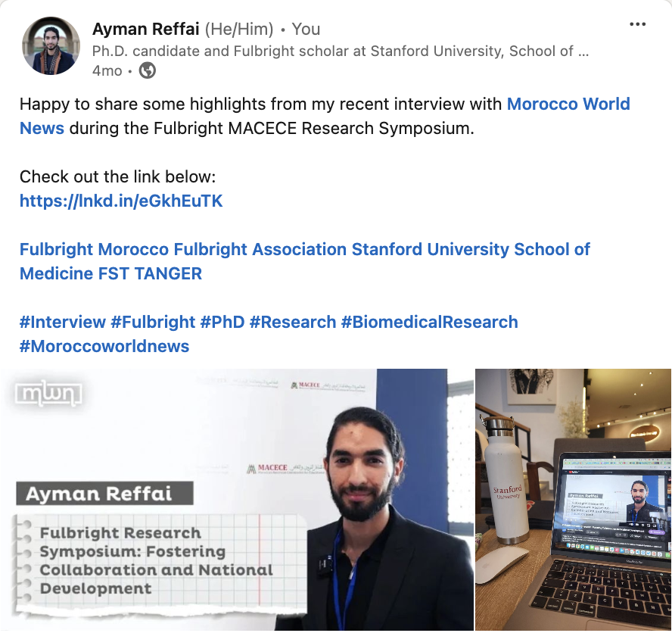
Task: Click the #Research hashtag
Action: click(293, 322)
